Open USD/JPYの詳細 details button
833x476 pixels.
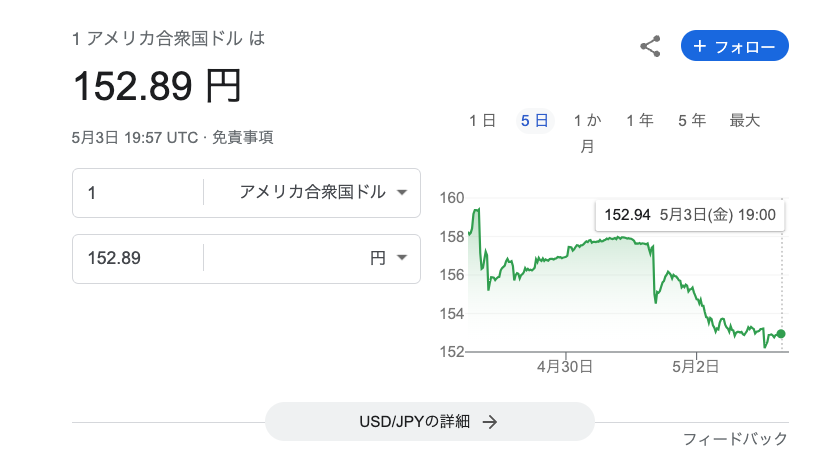[x=430, y=421]
